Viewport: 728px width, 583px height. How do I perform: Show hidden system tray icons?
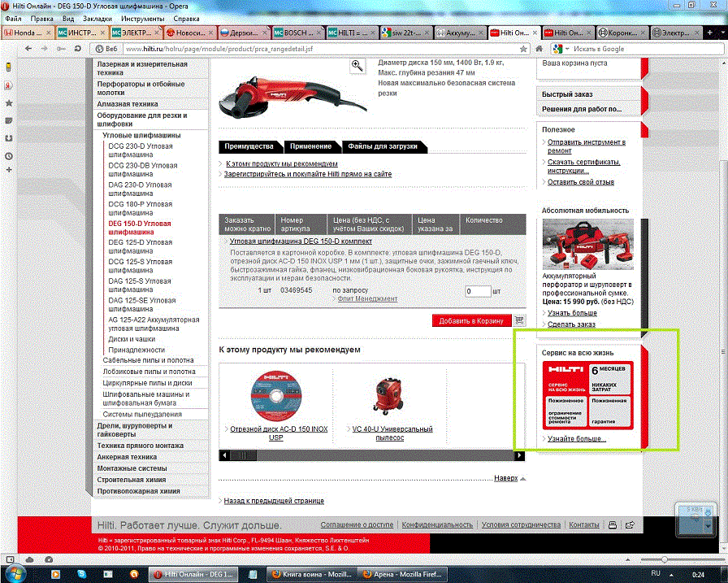[671, 574]
